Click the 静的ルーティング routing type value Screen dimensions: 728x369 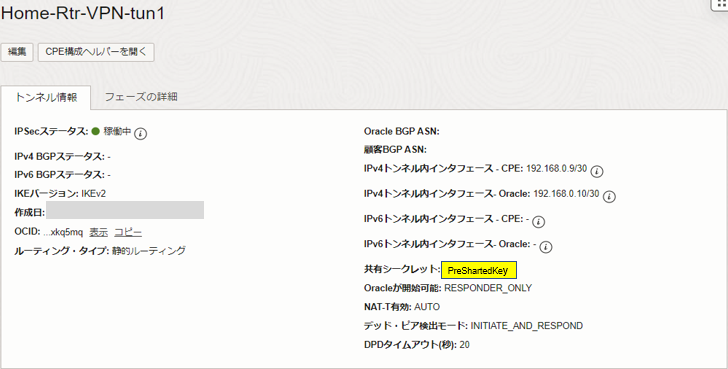(x=149, y=251)
